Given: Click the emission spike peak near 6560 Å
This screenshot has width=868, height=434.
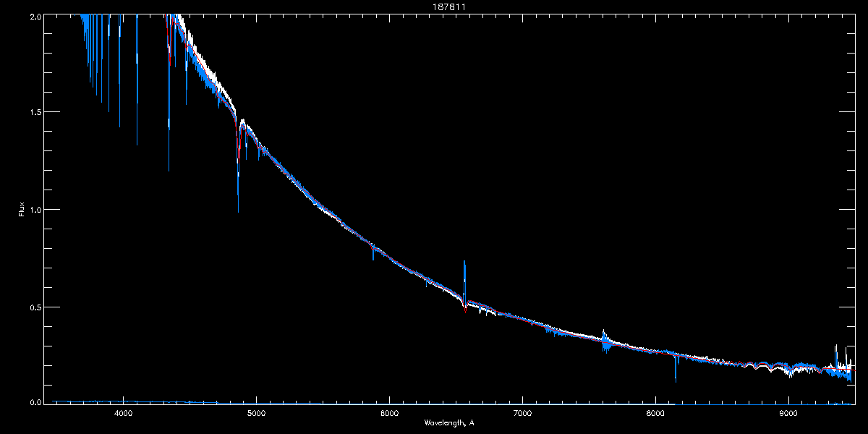Looking at the screenshot, I should (464, 262).
